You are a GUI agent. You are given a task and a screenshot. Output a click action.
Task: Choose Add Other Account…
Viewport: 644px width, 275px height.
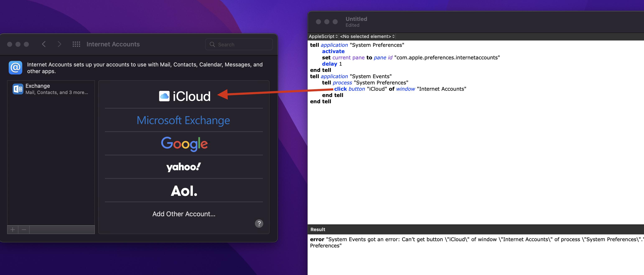click(x=184, y=214)
